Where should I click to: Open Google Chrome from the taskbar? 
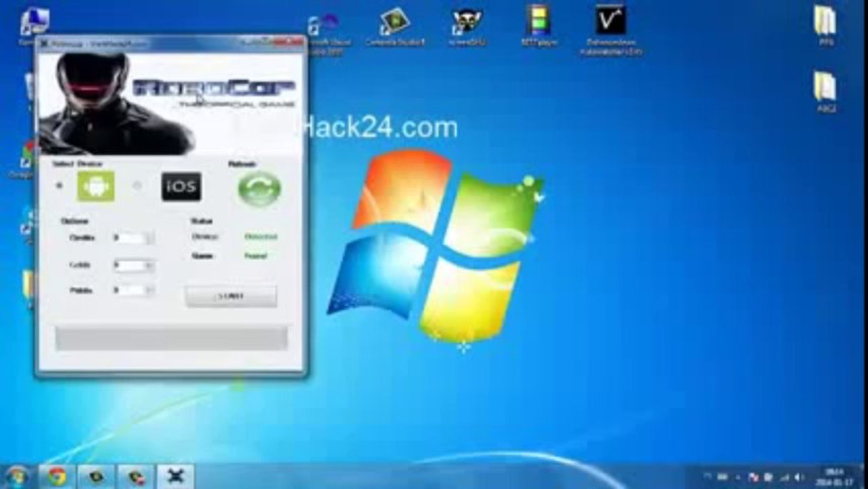click(58, 477)
